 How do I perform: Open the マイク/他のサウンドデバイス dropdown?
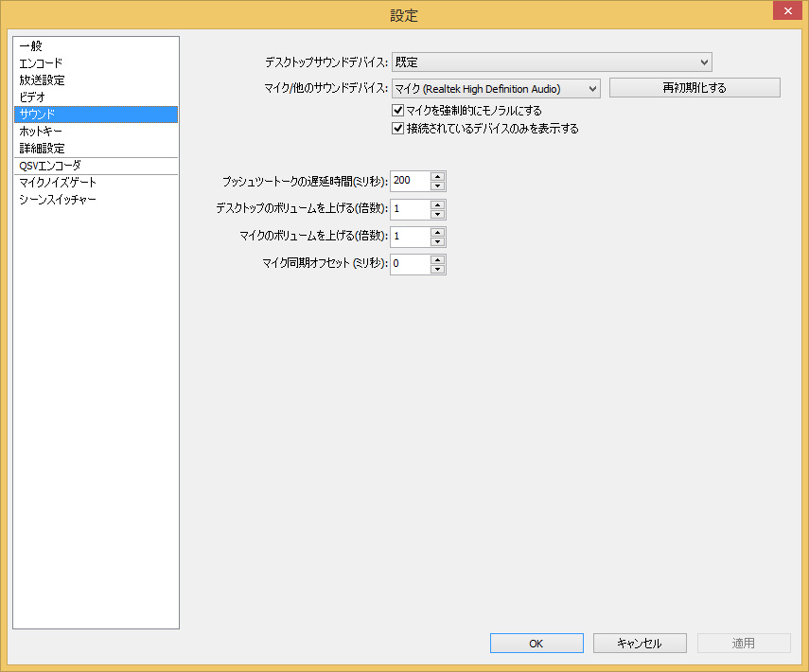pyautogui.click(x=496, y=89)
